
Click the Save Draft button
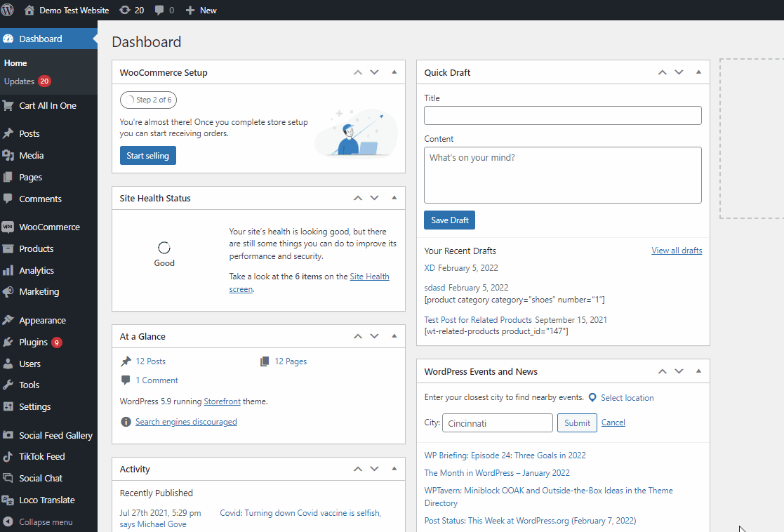(449, 220)
